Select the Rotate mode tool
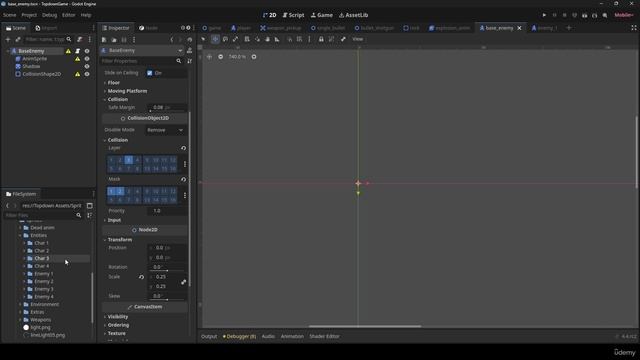Image resolution: width=640 pixels, height=360 pixels. point(225,39)
